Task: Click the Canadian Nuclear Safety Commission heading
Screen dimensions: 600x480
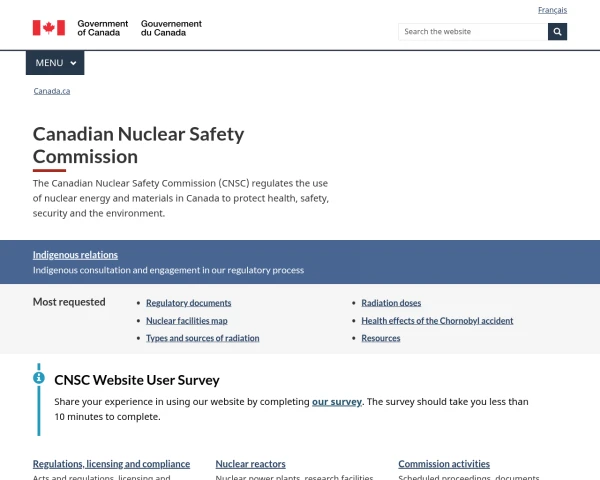Action: pos(139,145)
